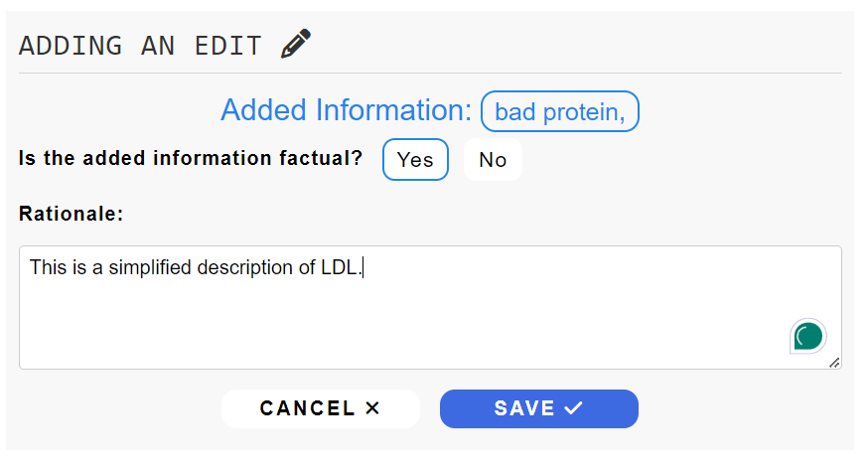This screenshot has width=868, height=469.
Task: Click the pencil icon beside Adding an Edit
Action: pos(296,45)
